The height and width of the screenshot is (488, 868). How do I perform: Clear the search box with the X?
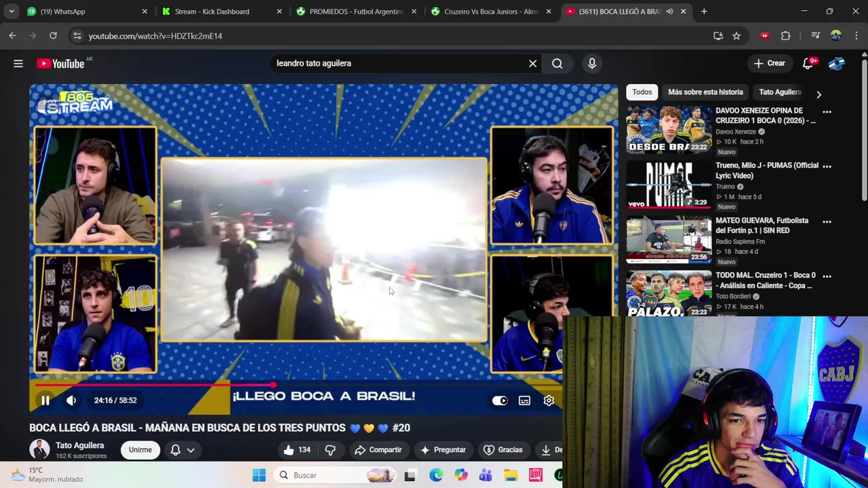pyautogui.click(x=532, y=63)
